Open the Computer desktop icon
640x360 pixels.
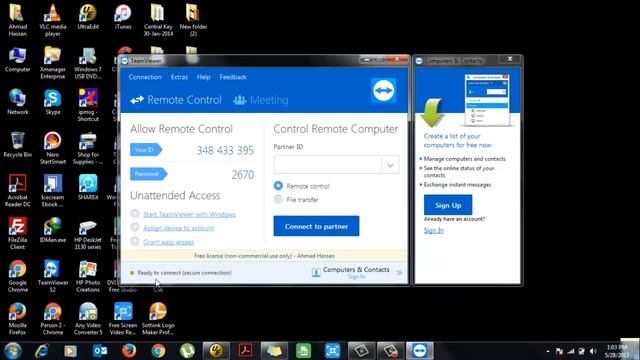pyautogui.click(x=18, y=59)
